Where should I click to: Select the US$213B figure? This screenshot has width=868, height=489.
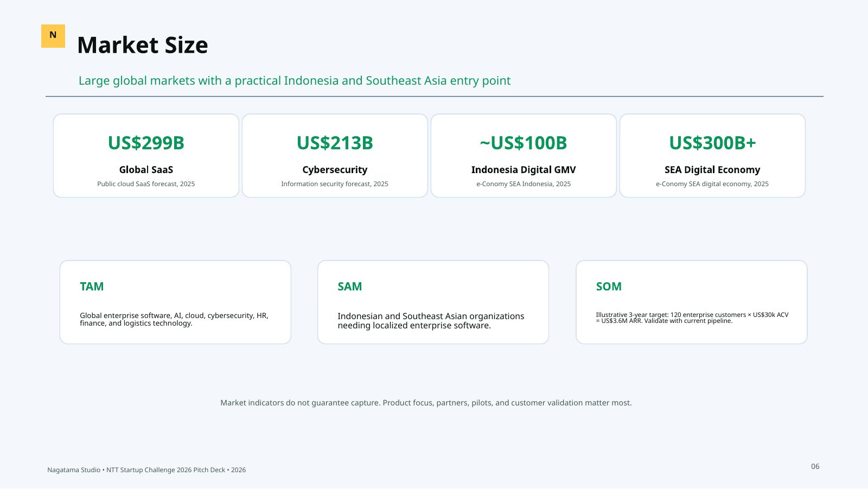(x=335, y=143)
